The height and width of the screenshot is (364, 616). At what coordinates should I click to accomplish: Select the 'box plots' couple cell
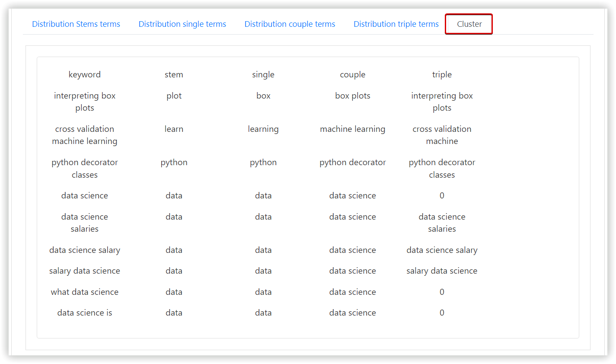pos(352,96)
